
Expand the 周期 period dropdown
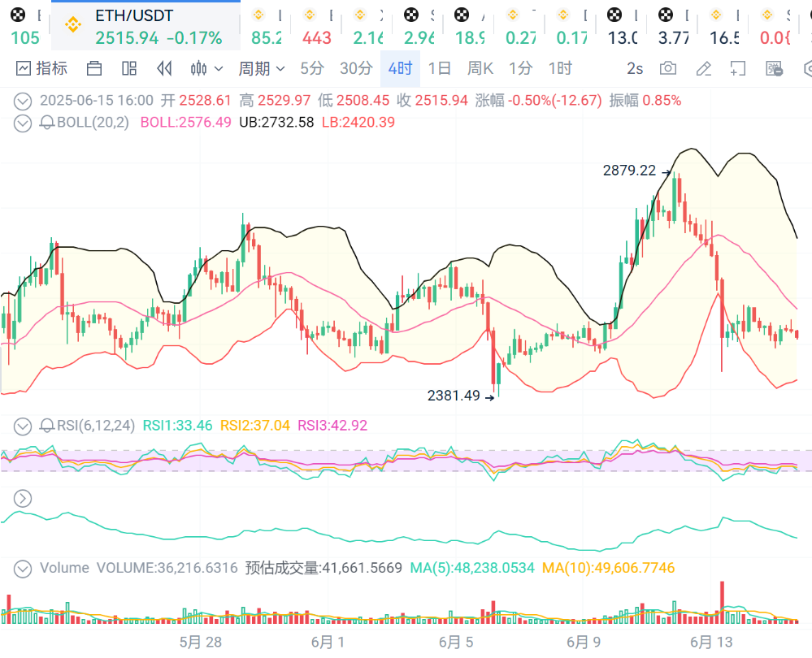click(x=262, y=68)
